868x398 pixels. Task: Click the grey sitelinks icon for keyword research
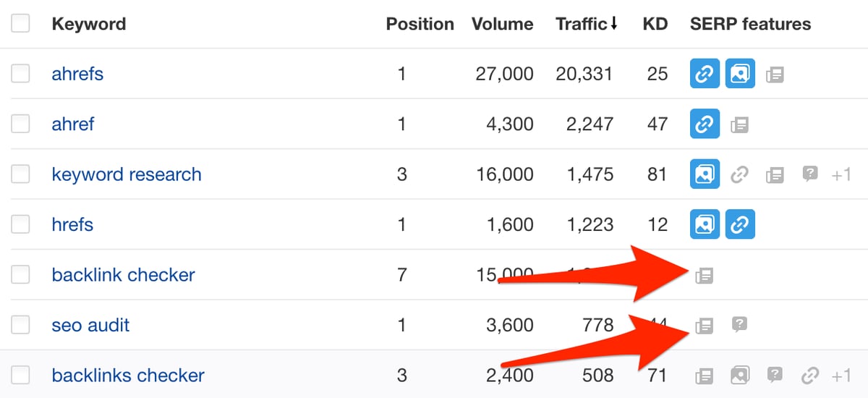click(739, 174)
